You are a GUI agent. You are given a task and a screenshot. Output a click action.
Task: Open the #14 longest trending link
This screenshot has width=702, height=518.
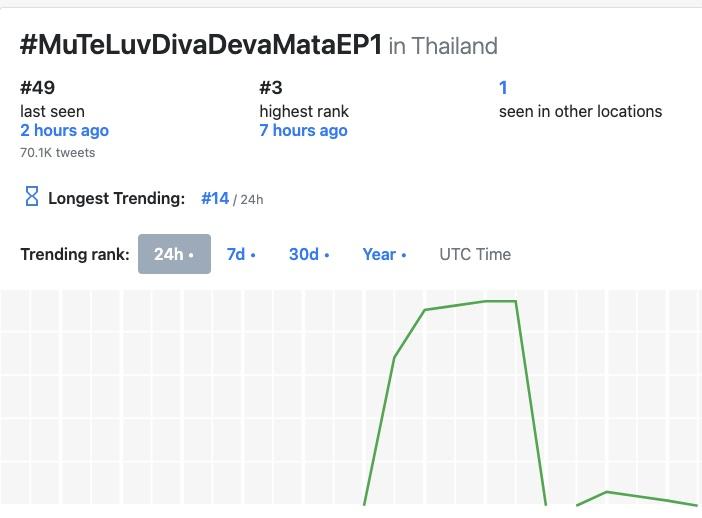(x=215, y=198)
